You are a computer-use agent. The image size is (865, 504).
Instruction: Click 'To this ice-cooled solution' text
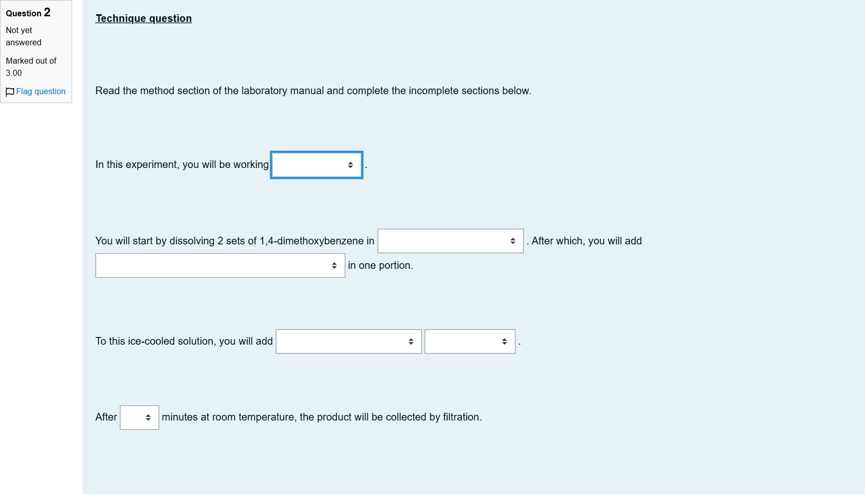tap(184, 341)
